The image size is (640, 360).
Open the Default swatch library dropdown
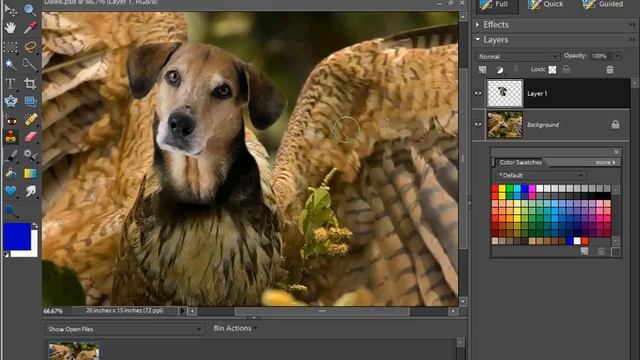click(541, 176)
